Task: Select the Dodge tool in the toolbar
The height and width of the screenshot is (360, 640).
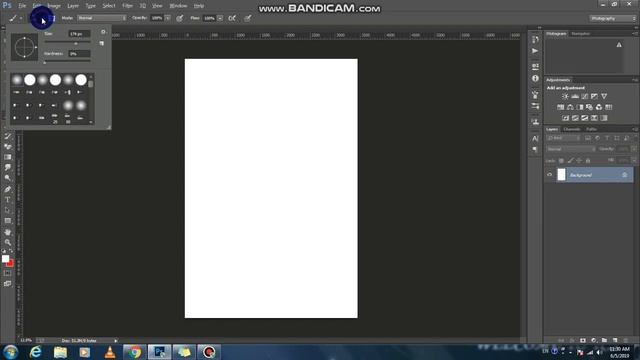Action: coord(7,178)
